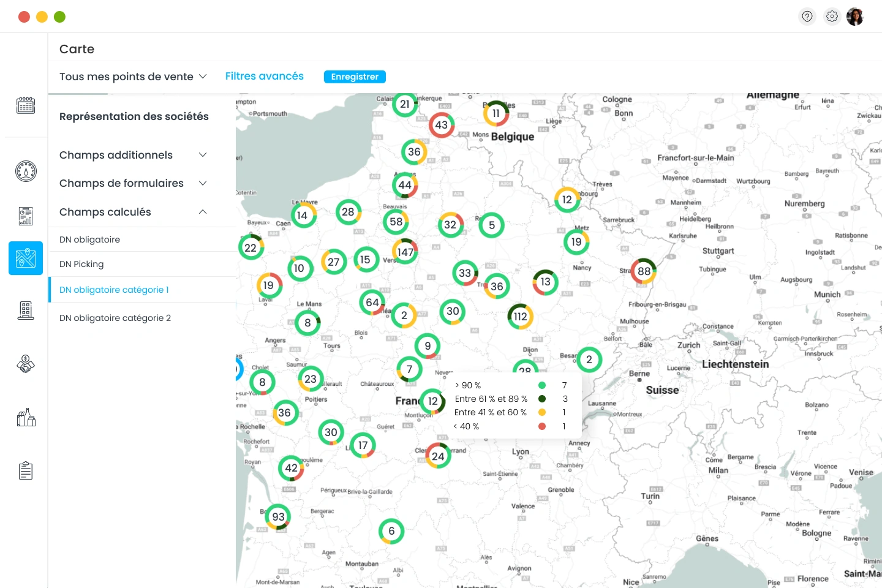Open the products merchandising icon in the sidebar
The image size is (882, 588).
coord(25,417)
